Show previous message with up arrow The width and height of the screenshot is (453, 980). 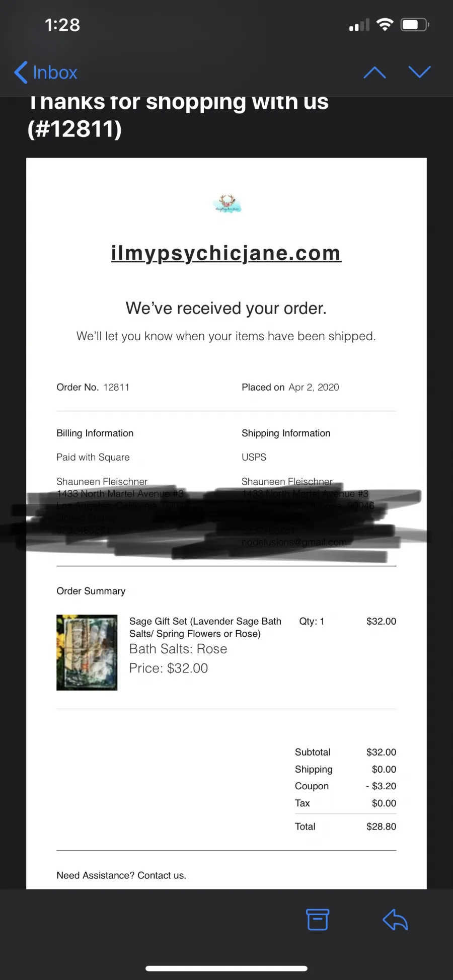374,72
